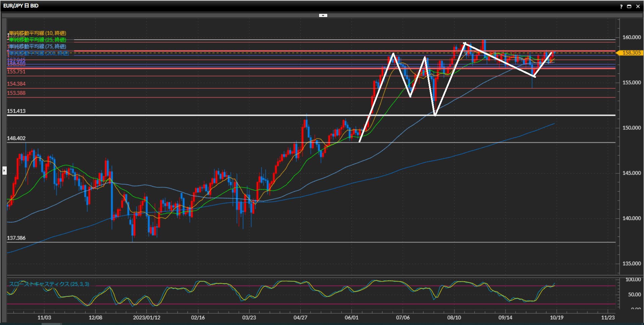
Task: Select the 148.402 horizontal line label
Action: (x=16, y=138)
